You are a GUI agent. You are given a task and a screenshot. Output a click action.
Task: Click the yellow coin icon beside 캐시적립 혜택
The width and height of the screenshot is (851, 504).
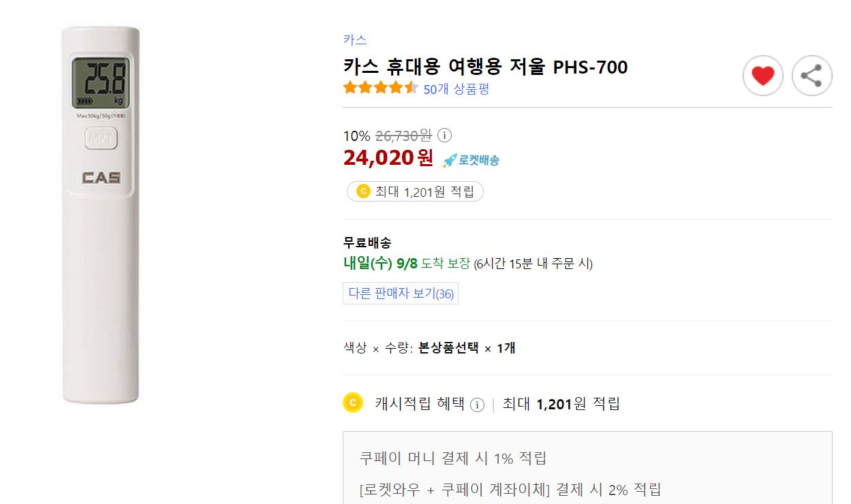coord(352,403)
